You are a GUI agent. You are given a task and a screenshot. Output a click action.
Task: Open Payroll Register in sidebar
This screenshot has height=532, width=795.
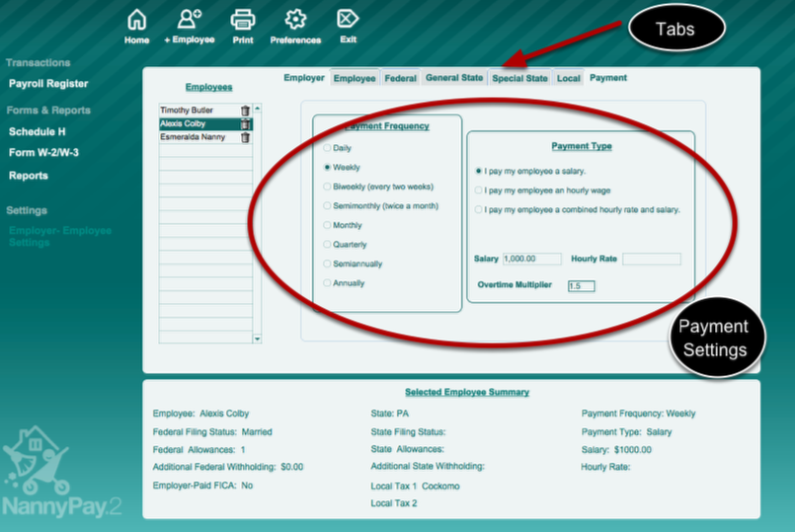[x=48, y=84]
